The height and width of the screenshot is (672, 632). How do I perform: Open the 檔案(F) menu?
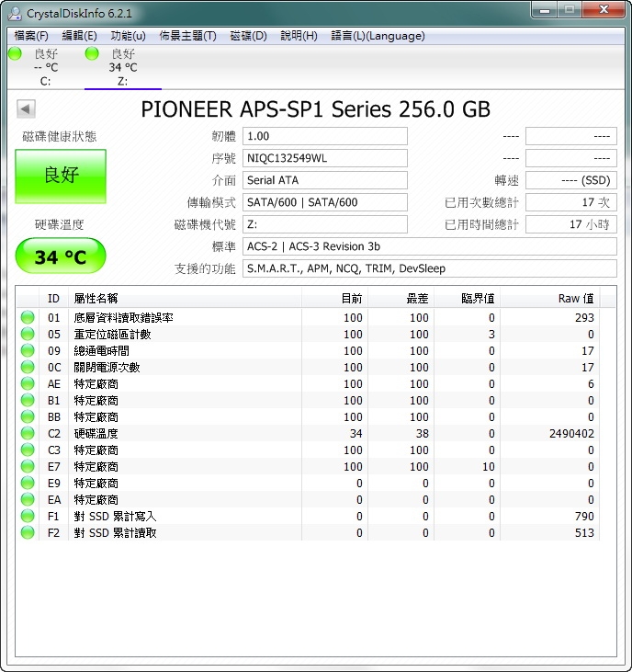(31, 36)
